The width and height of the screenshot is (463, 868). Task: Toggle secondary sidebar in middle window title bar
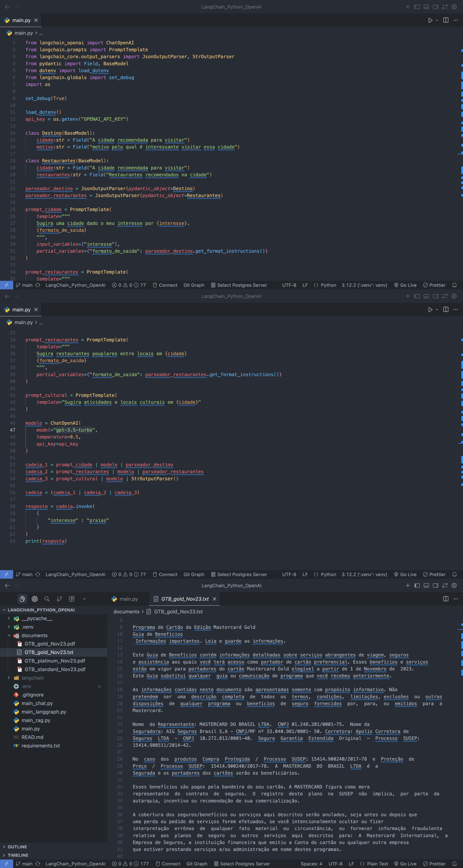click(x=435, y=296)
